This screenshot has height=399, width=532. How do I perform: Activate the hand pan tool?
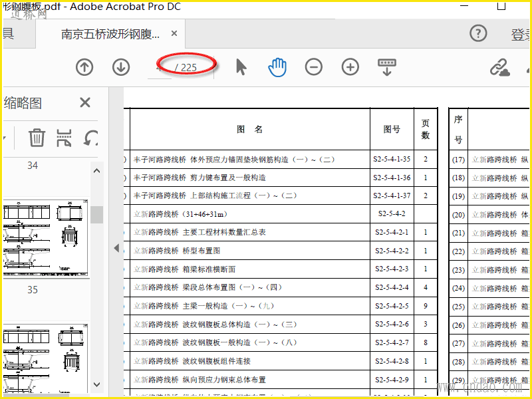pyautogui.click(x=277, y=67)
